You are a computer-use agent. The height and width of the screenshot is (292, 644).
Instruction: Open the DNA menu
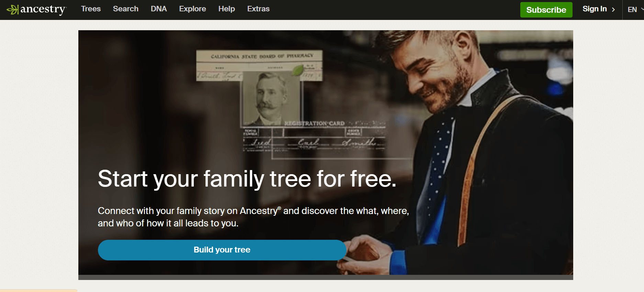pos(159,9)
